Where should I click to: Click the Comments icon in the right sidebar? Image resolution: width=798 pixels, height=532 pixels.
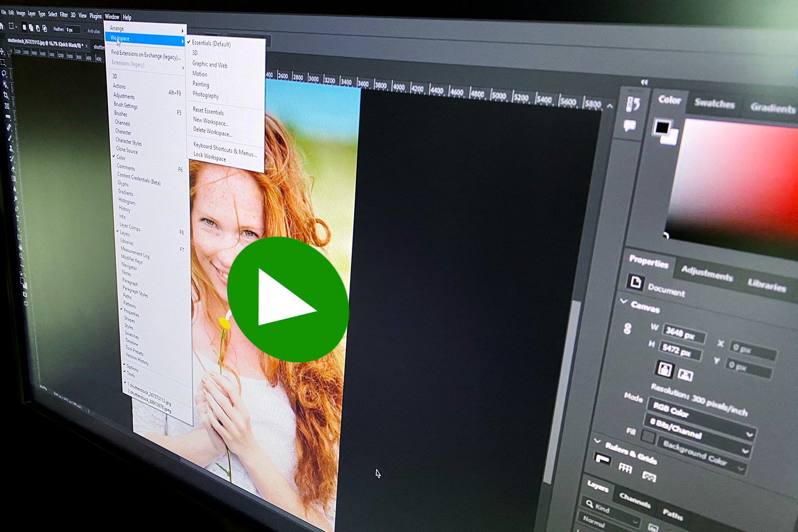point(629,126)
